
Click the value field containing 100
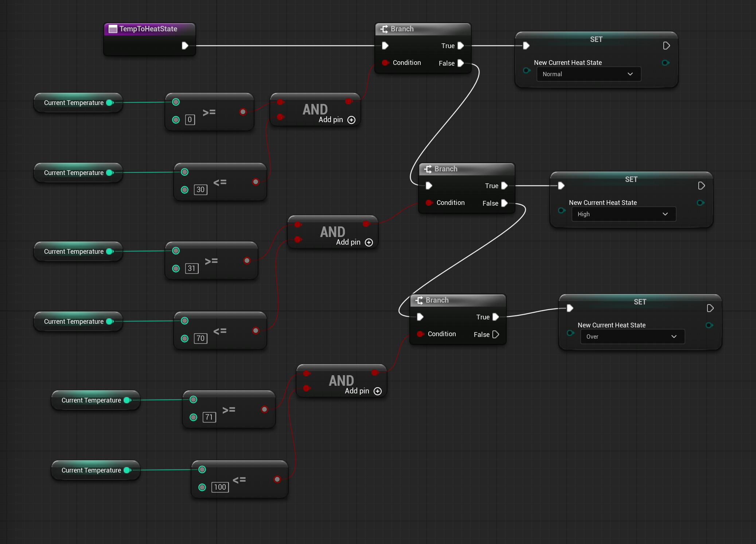(x=220, y=487)
